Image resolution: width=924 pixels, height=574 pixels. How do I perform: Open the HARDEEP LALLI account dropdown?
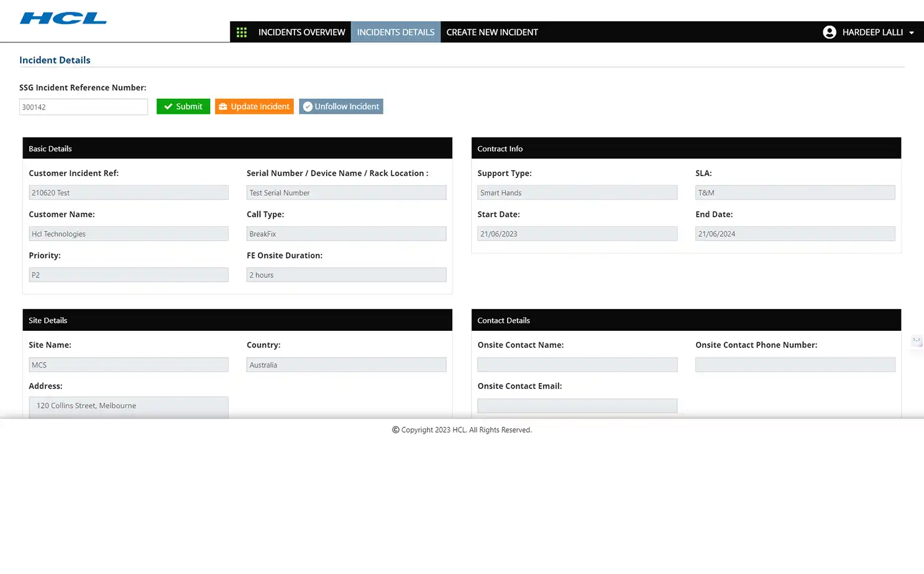(872, 32)
